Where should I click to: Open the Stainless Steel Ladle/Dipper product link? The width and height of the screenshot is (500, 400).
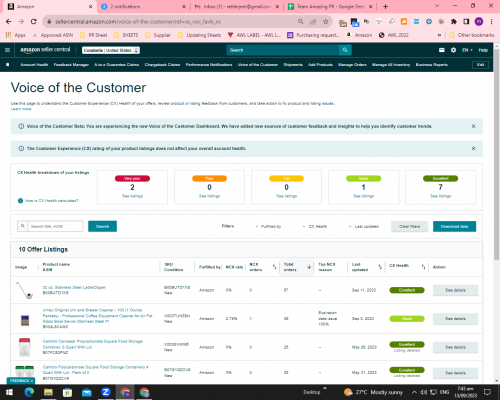pyautogui.click(x=74, y=287)
